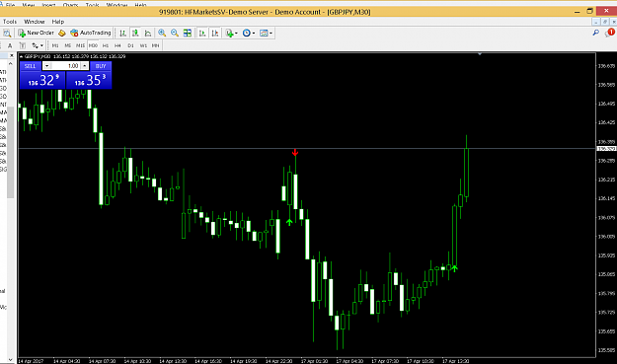The height and width of the screenshot is (364, 617).
Task: Switch chart to line chart style
Action: (148, 33)
